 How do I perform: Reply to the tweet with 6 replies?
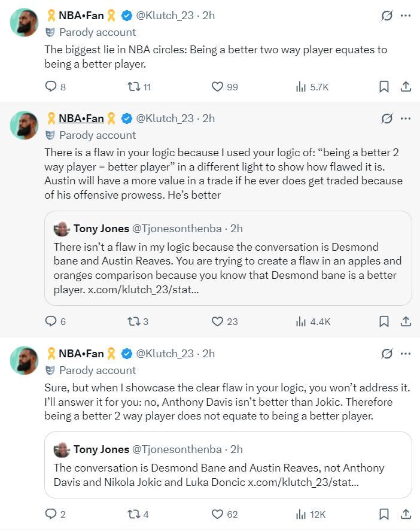[x=51, y=321]
